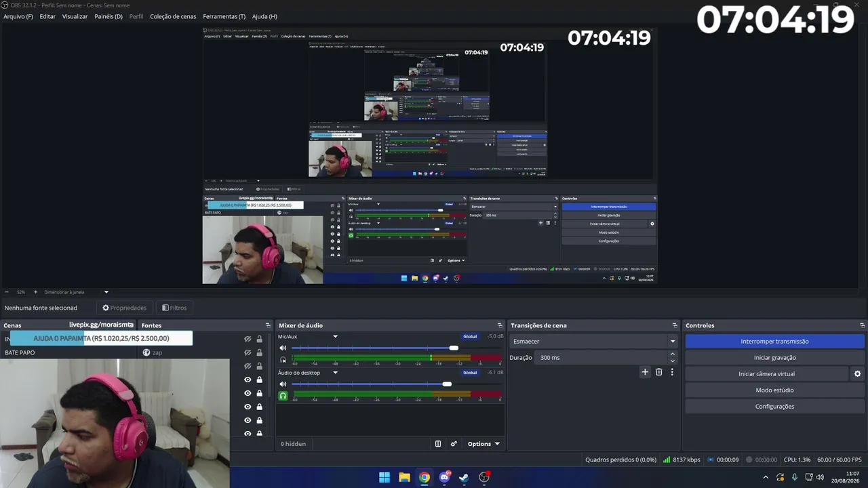Click the Áudio do desktop volume slider handle
The height and width of the screenshot is (488, 868).
(447, 384)
